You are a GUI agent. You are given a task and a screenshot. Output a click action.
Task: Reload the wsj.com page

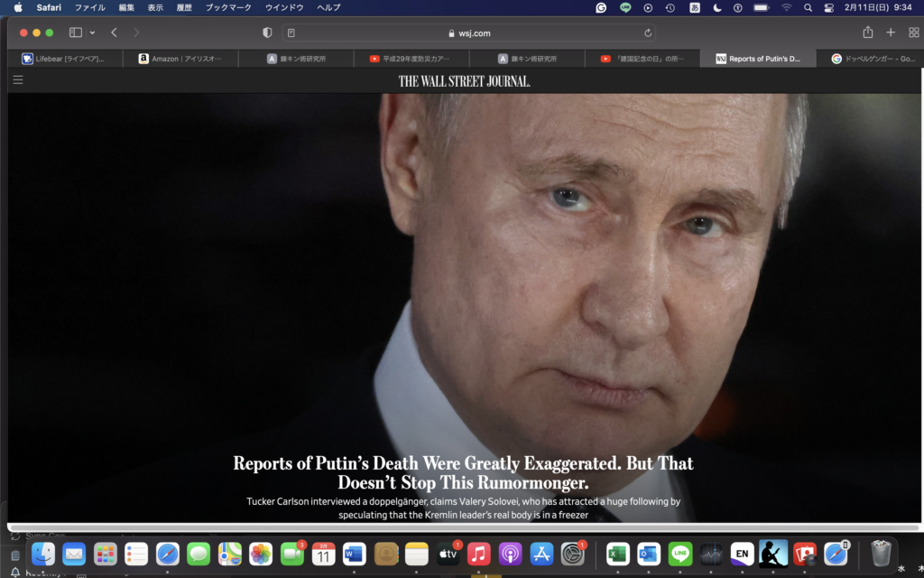[648, 32]
